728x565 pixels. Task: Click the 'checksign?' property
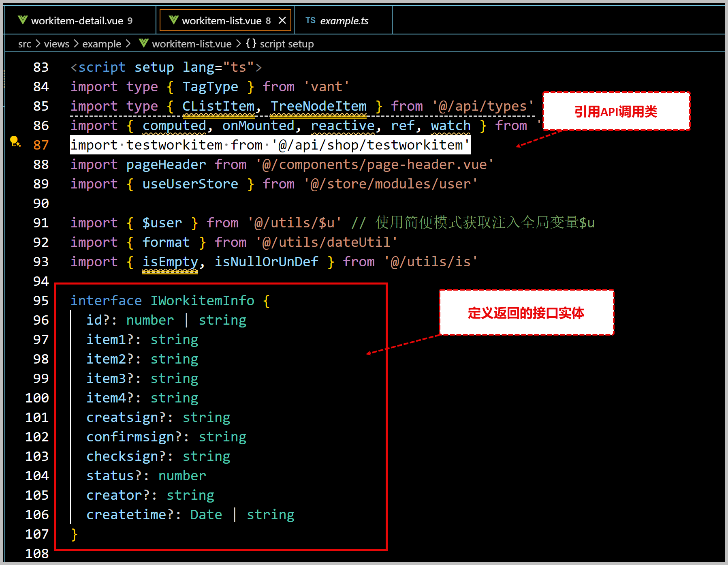[x=126, y=456]
